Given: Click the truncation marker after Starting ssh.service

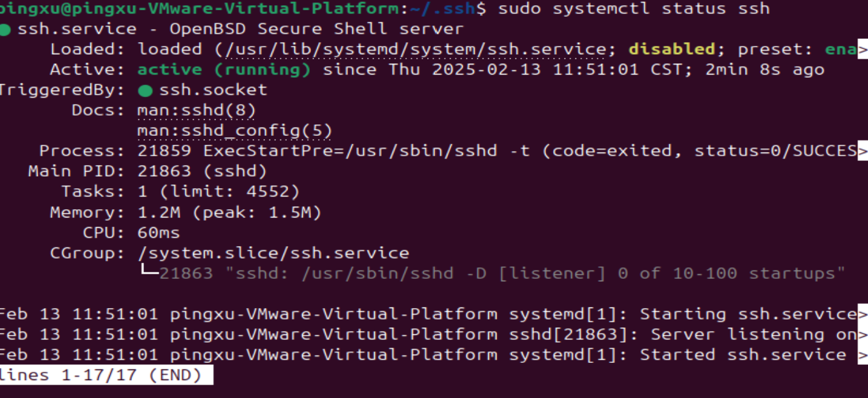Looking at the screenshot, I should point(863,314).
